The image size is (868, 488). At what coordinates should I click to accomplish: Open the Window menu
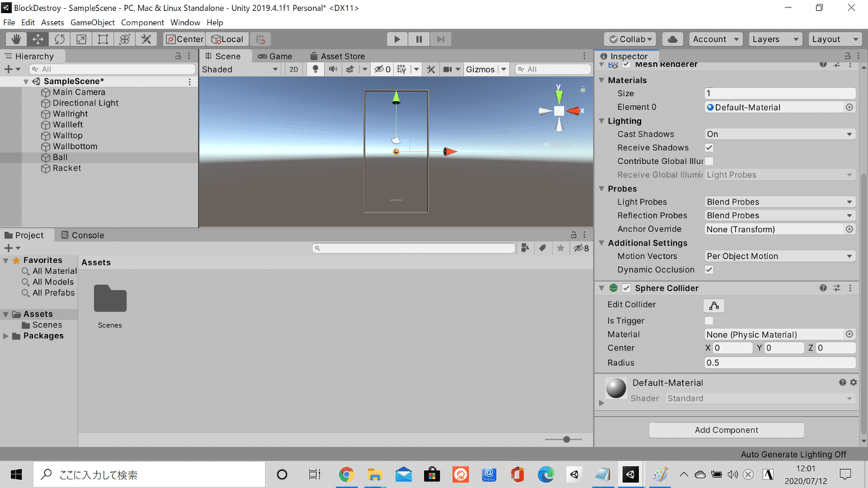click(185, 22)
